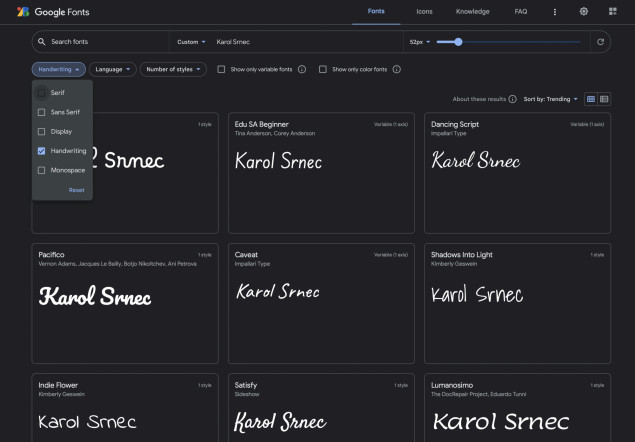
Task: Open the Sort by Trending selector
Action: [x=551, y=99]
